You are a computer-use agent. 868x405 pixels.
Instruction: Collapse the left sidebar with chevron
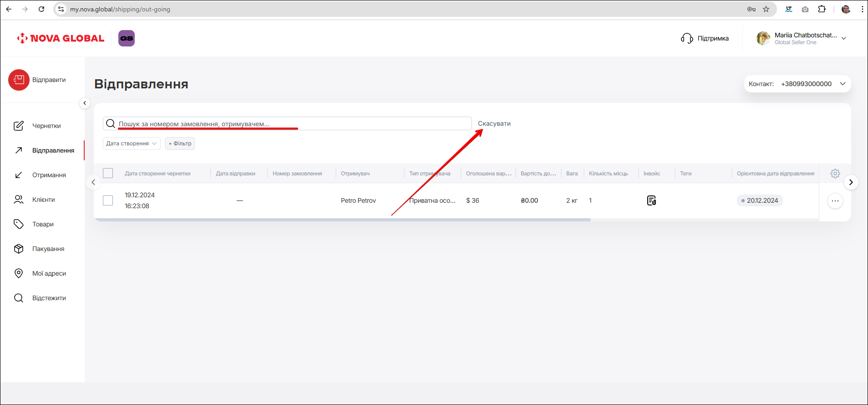(85, 103)
